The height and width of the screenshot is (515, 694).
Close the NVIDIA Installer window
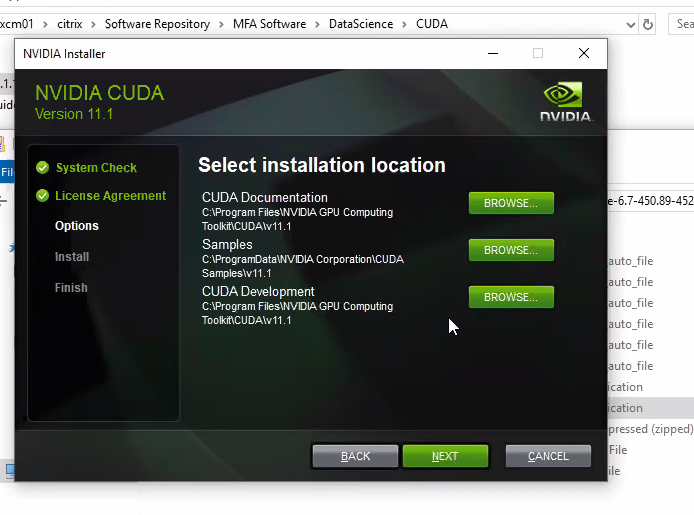pyautogui.click(x=584, y=54)
